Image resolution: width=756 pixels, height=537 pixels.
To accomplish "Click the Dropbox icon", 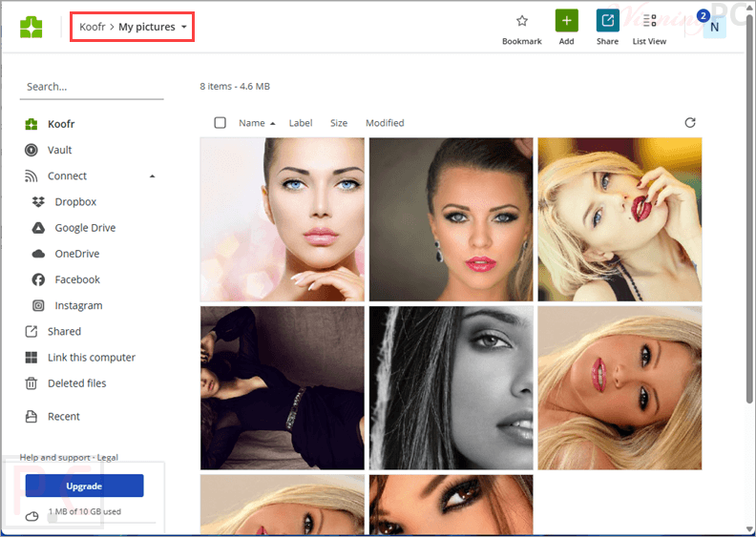I will (x=38, y=202).
